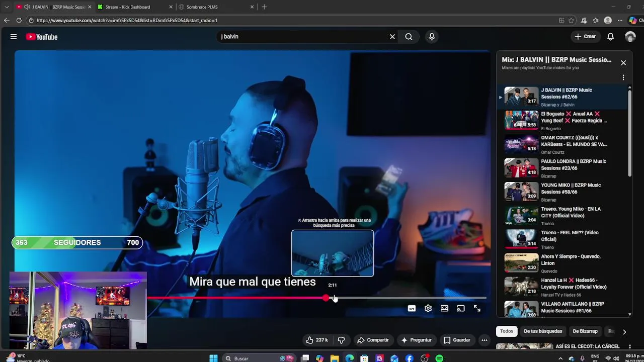Seek on the red video progress bar
Viewport: 644px width, 362px height.
pos(317,298)
